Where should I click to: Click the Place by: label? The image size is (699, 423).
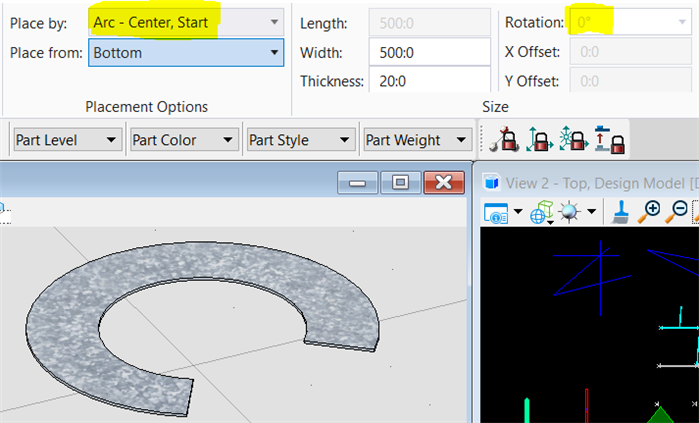pos(38,23)
